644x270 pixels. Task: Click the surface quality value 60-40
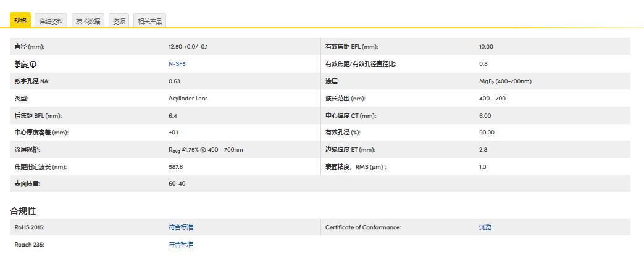tap(177, 184)
